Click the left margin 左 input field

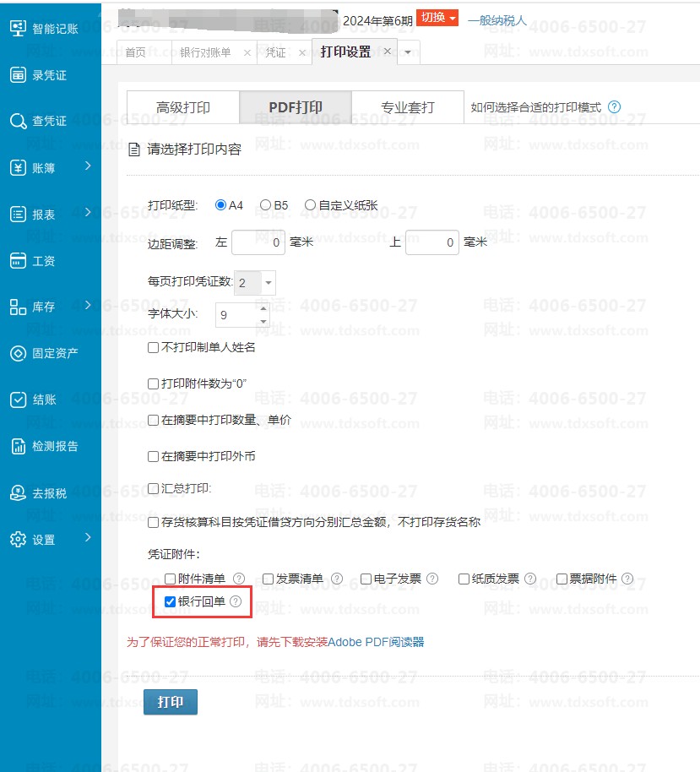coord(258,242)
